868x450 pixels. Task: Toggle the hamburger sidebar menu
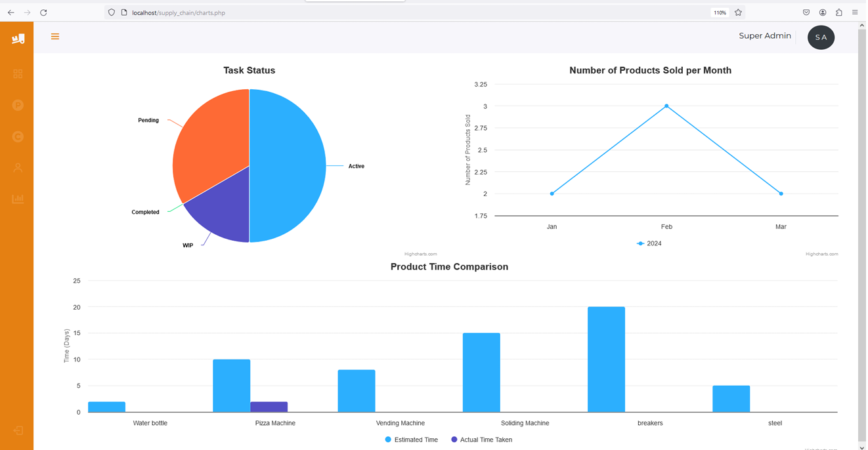(55, 37)
